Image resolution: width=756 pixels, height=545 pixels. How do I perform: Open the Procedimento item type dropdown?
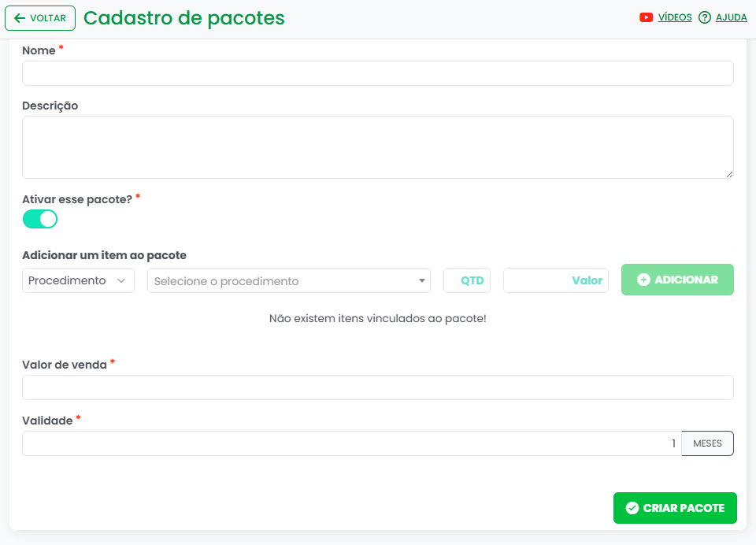click(78, 280)
